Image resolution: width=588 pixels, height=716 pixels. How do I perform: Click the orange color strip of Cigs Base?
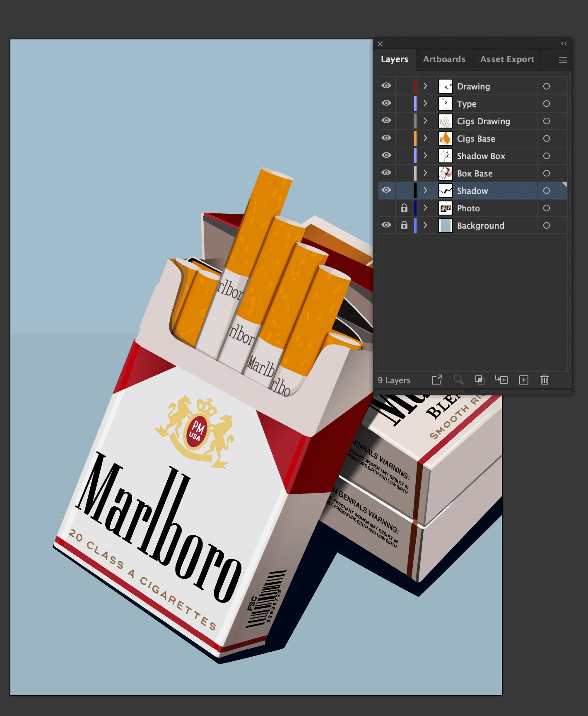point(415,138)
